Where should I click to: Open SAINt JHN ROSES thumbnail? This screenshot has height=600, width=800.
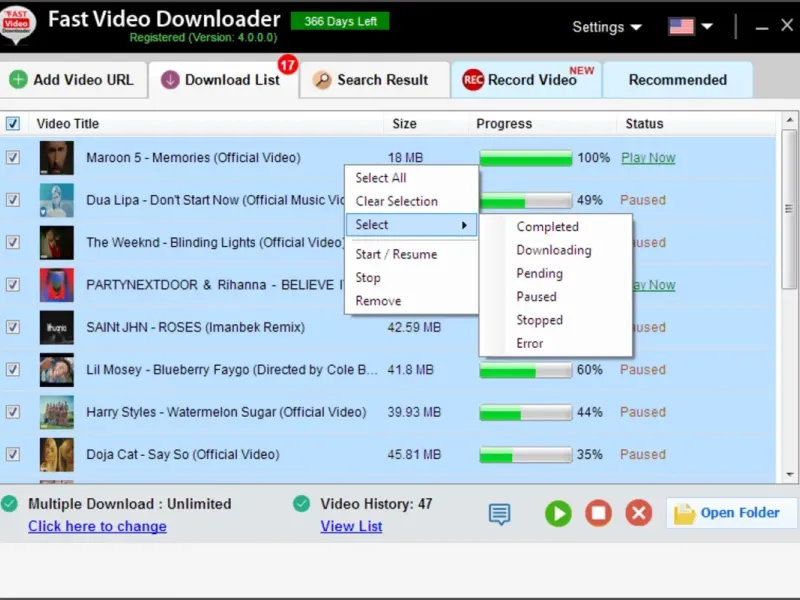(x=57, y=327)
